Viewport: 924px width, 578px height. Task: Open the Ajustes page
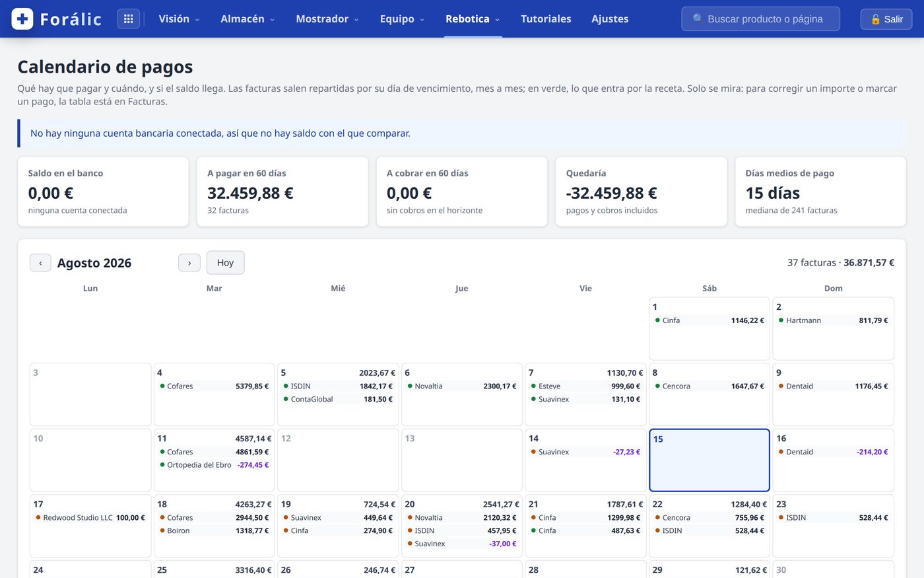pyautogui.click(x=610, y=18)
